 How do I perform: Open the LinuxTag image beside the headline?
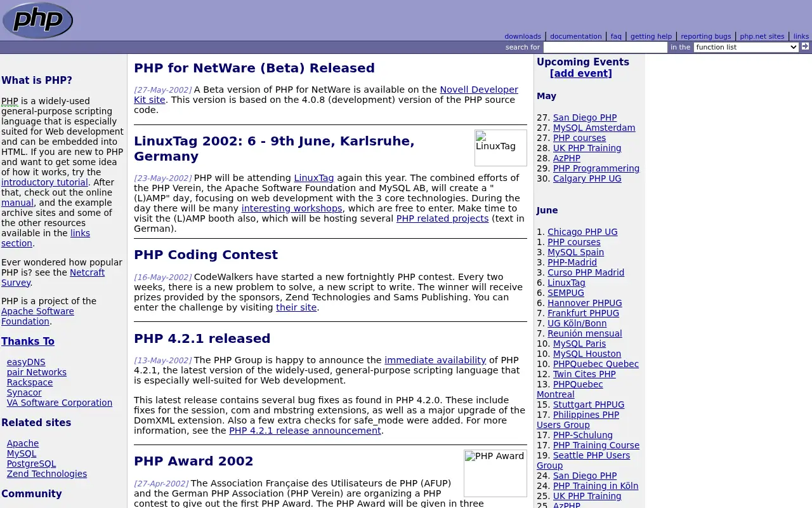tap(501, 148)
